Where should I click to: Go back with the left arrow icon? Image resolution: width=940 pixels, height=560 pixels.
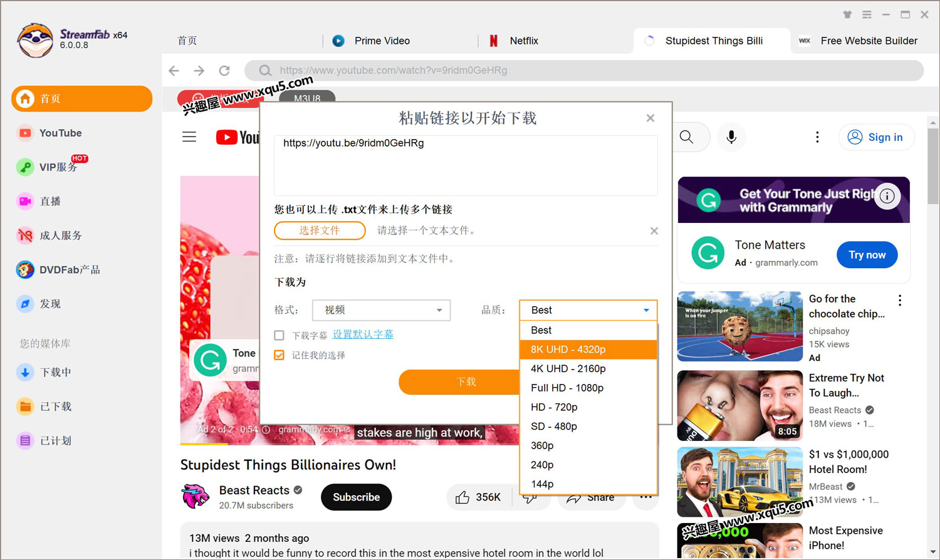click(x=174, y=71)
